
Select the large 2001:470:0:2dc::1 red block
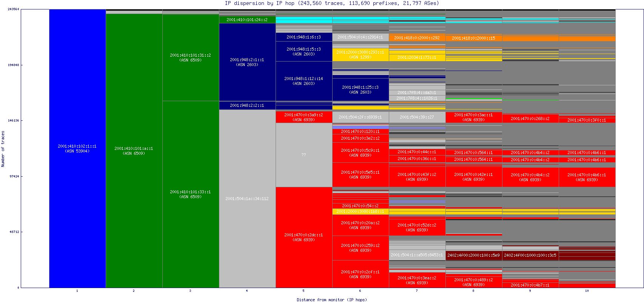(304, 237)
